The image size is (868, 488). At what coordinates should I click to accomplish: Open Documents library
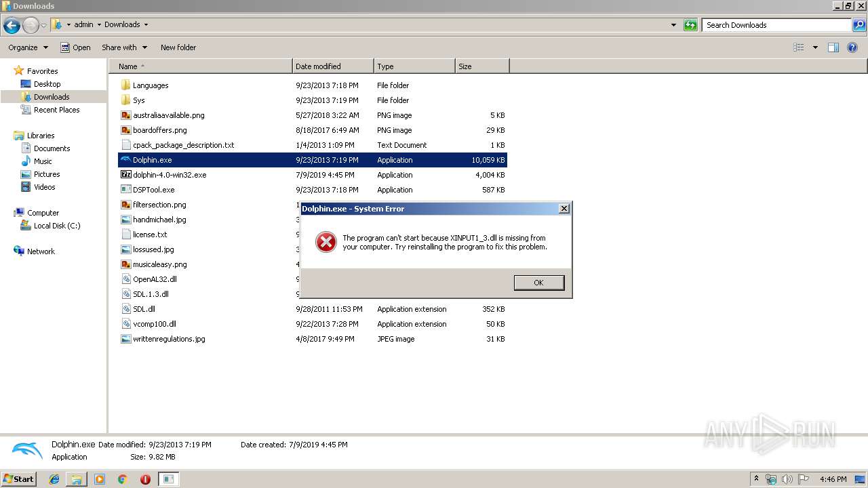click(52, 148)
